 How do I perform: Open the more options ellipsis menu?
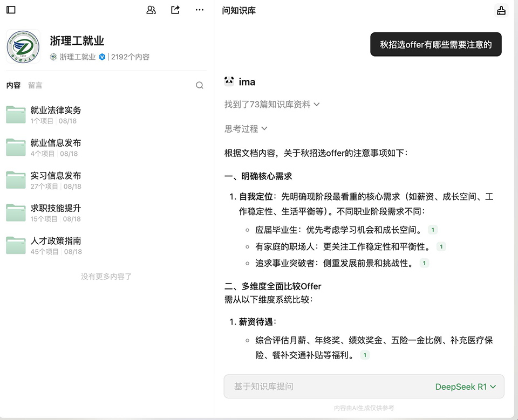pos(200,10)
